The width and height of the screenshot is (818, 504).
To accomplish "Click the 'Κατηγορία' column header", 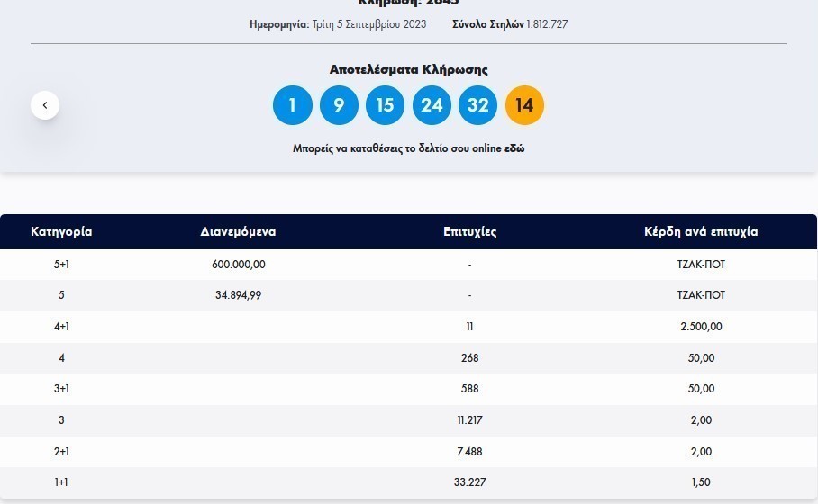I will tap(61, 231).
